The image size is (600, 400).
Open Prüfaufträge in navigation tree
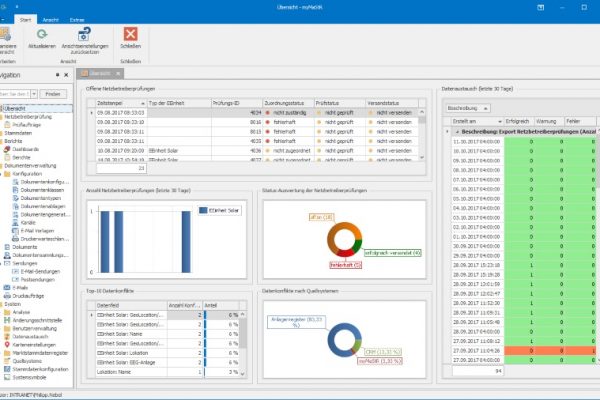click(26, 125)
